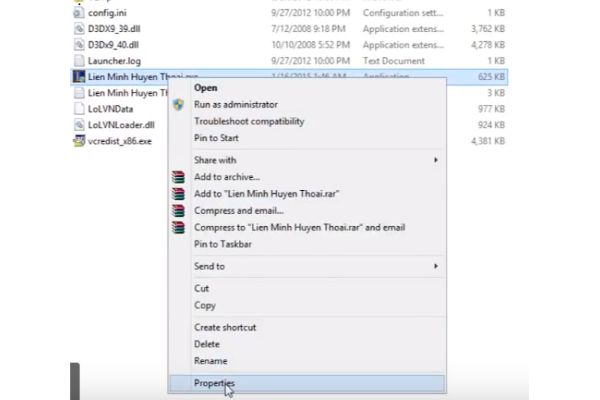Select Pin to Taskbar option
Image resolution: width=600 pixels, height=400 pixels.
[x=223, y=244]
